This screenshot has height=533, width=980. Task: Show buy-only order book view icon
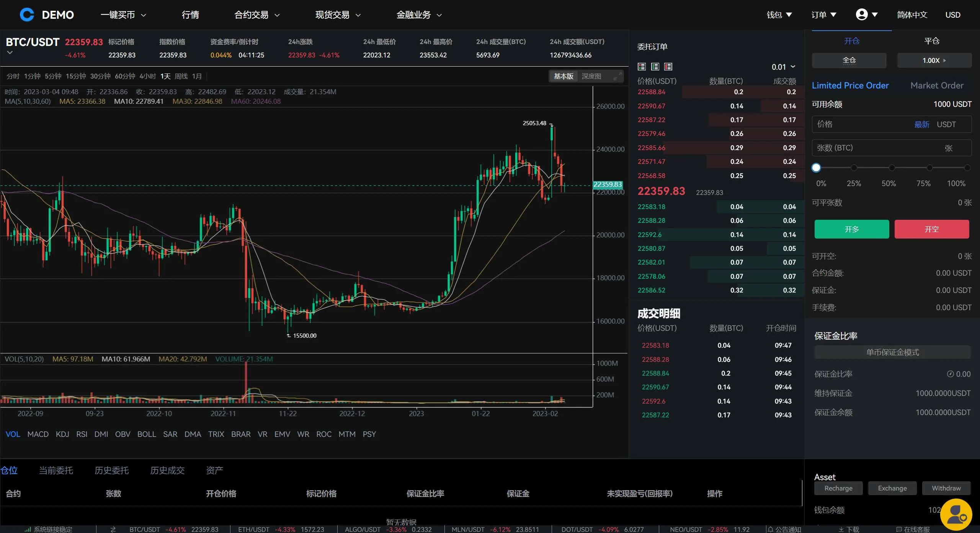pyautogui.click(x=655, y=67)
